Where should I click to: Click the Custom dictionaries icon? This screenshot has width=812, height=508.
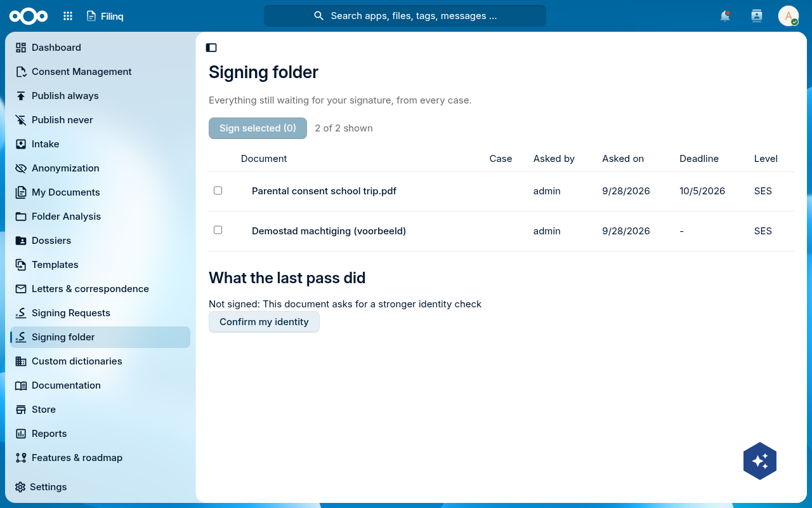(21, 361)
